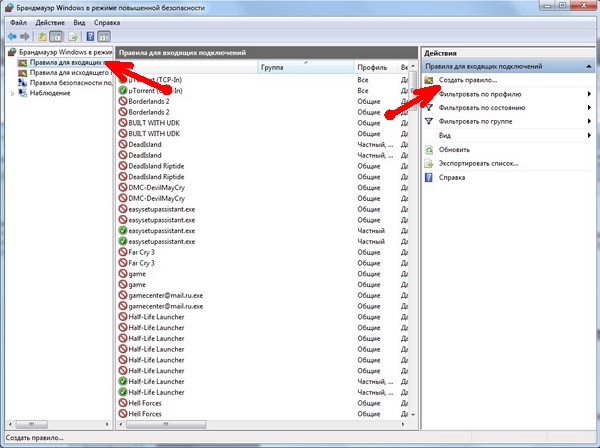Select Правила для входящих in the tree
600x448 pixels.
click(x=66, y=62)
